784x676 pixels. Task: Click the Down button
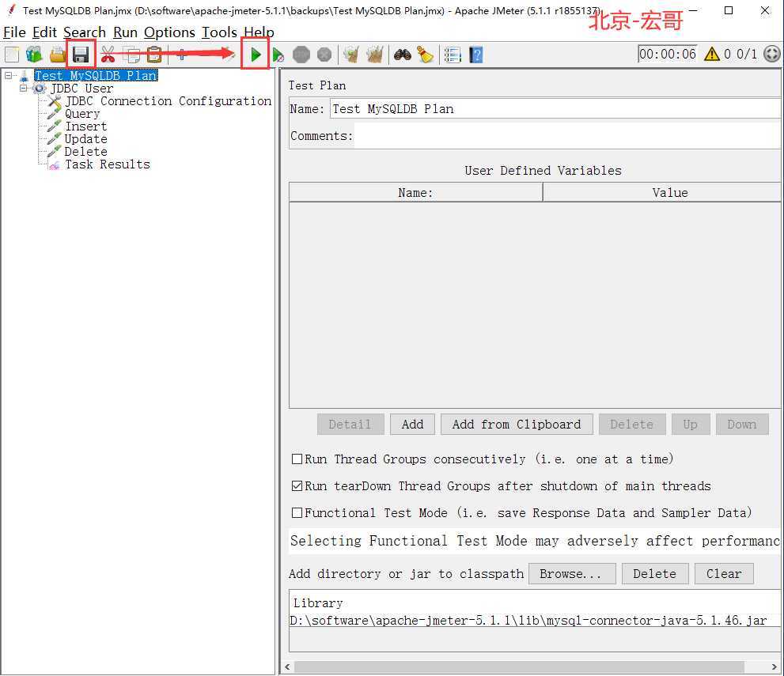click(742, 425)
